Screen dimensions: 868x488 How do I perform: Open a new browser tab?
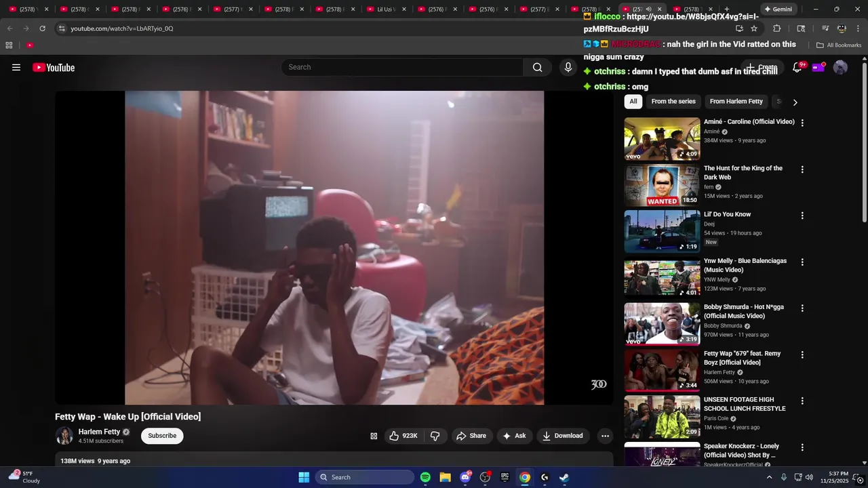(726, 9)
